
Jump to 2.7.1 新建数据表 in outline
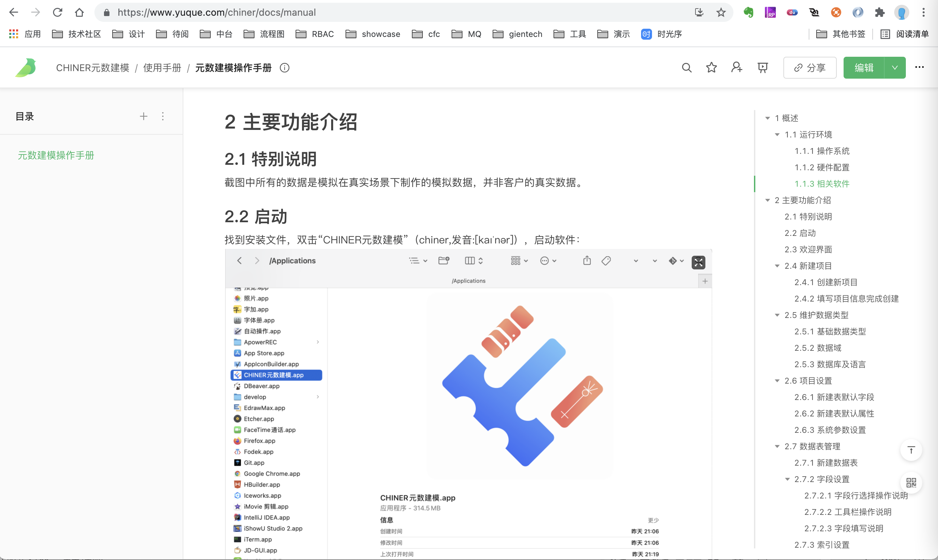825,463
